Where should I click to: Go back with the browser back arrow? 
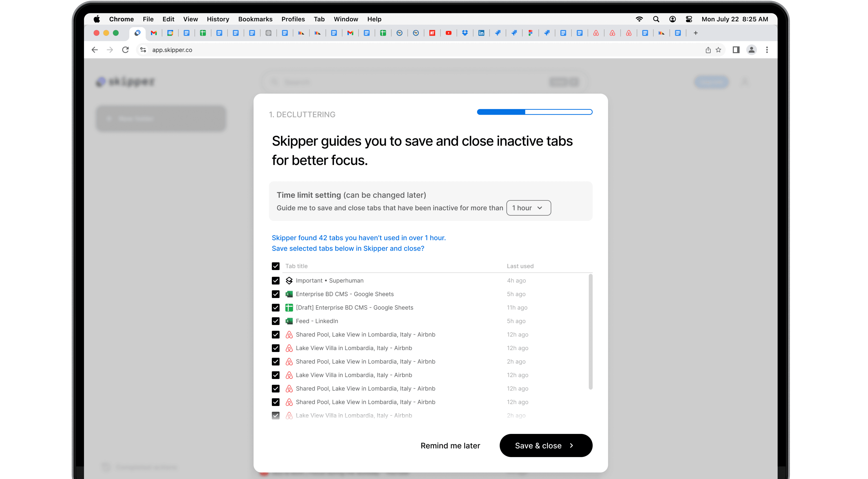coord(95,50)
